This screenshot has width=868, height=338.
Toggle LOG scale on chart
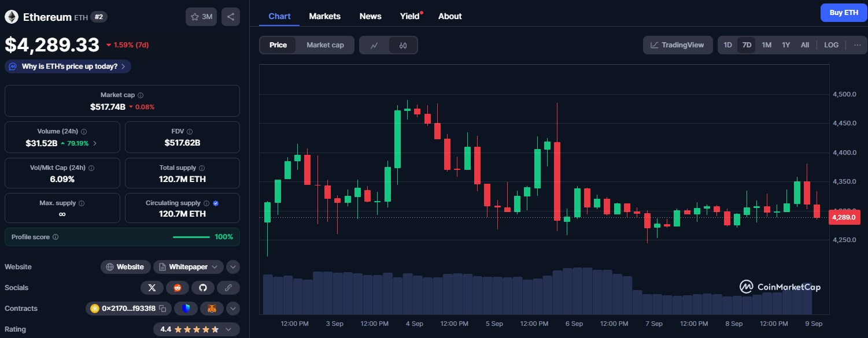832,45
